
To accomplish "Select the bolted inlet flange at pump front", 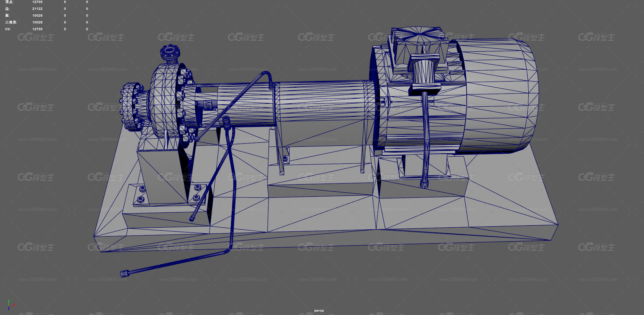I will point(132,106).
